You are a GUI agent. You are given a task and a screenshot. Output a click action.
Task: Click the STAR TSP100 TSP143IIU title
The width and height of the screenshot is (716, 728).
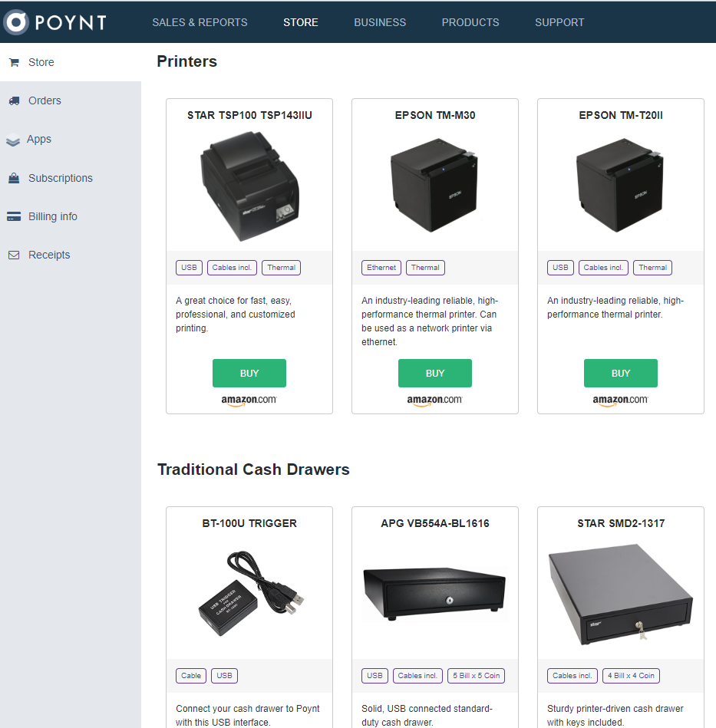250,115
